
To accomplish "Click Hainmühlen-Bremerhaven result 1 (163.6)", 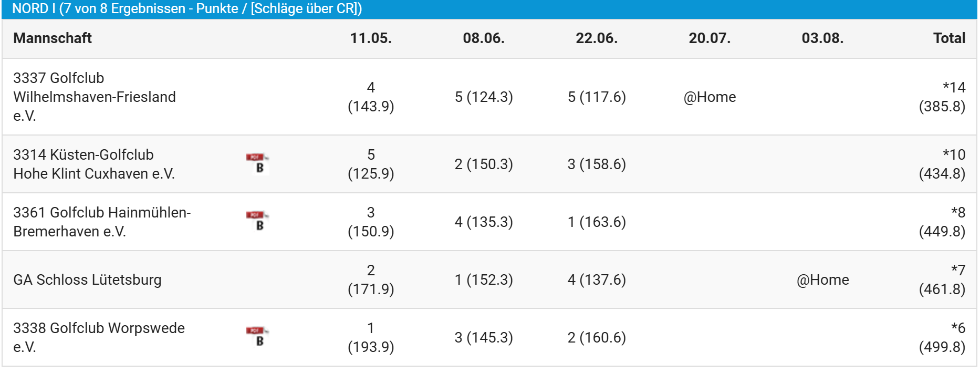I will pyautogui.click(x=597, y=222).
